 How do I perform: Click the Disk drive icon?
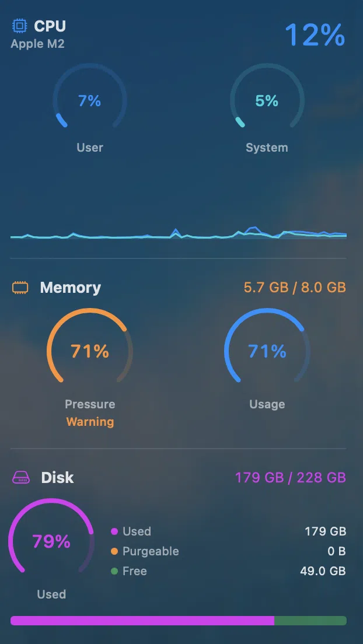point(20,478)
